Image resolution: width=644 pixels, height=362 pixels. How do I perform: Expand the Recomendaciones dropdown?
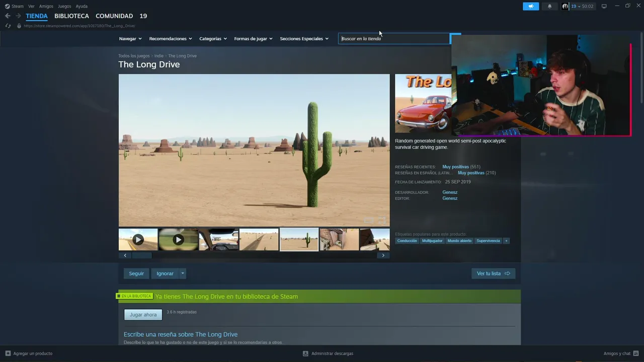(171, 39)
